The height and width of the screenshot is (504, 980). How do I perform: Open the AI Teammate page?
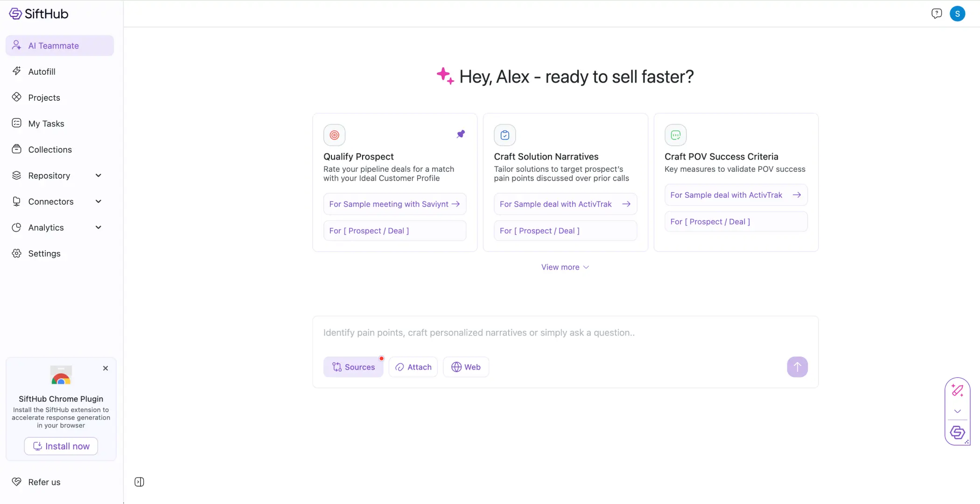coord(60,46)
